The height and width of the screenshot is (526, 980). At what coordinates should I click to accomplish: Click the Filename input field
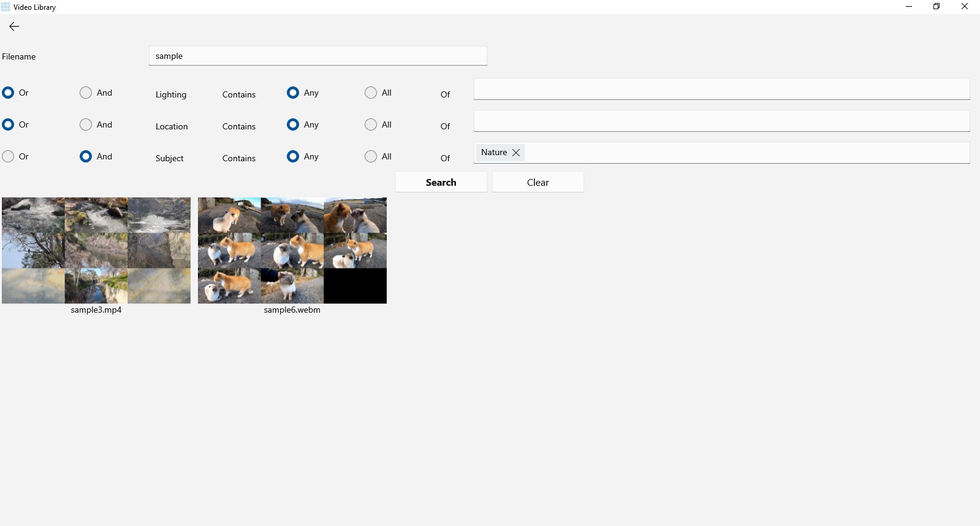(x=317, y=56)
